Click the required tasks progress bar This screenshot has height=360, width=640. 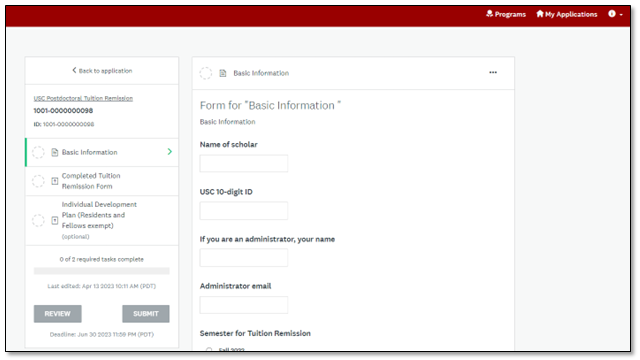102,271
